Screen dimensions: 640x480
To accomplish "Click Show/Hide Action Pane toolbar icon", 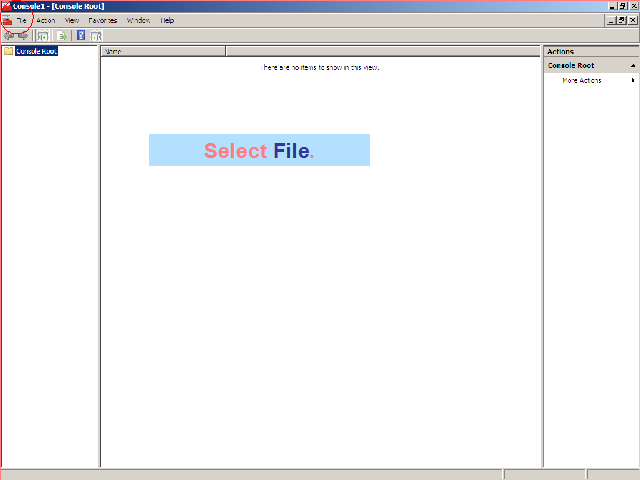I will click(x=96, y=35).
